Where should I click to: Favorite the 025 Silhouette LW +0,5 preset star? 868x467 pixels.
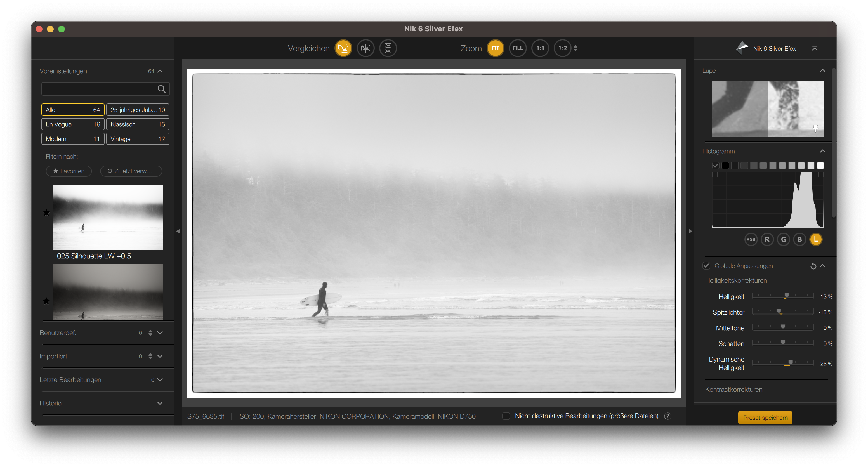point(46,213)
